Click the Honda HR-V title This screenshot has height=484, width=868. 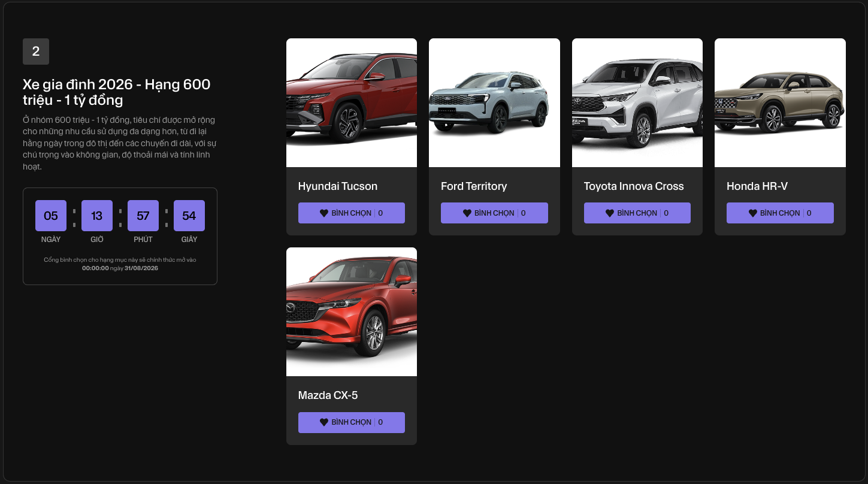[x=757, y=186]
